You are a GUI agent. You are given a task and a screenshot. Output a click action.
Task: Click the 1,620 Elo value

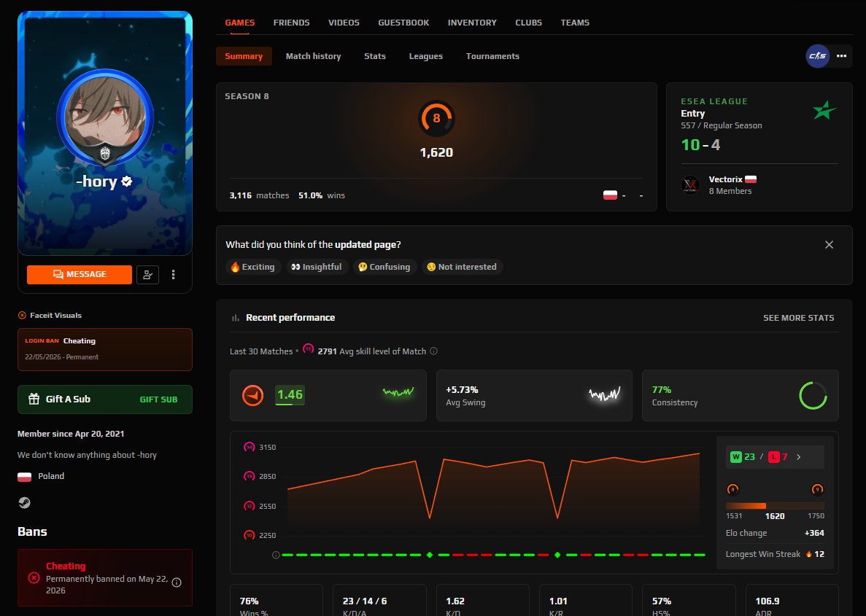pos(436,152)
